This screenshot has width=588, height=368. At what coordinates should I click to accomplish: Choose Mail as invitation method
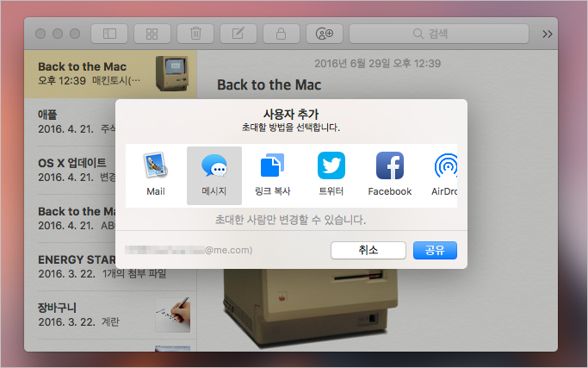[x=156, y=175]
